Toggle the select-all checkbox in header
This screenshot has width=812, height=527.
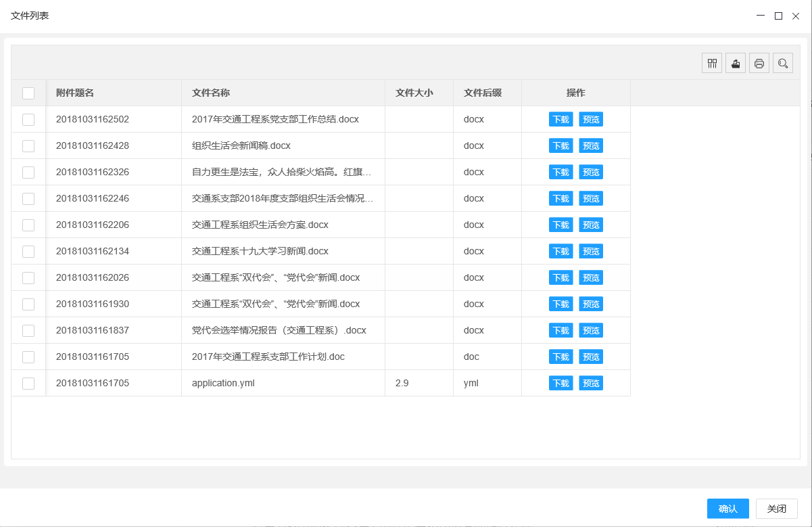click(28, 93)
